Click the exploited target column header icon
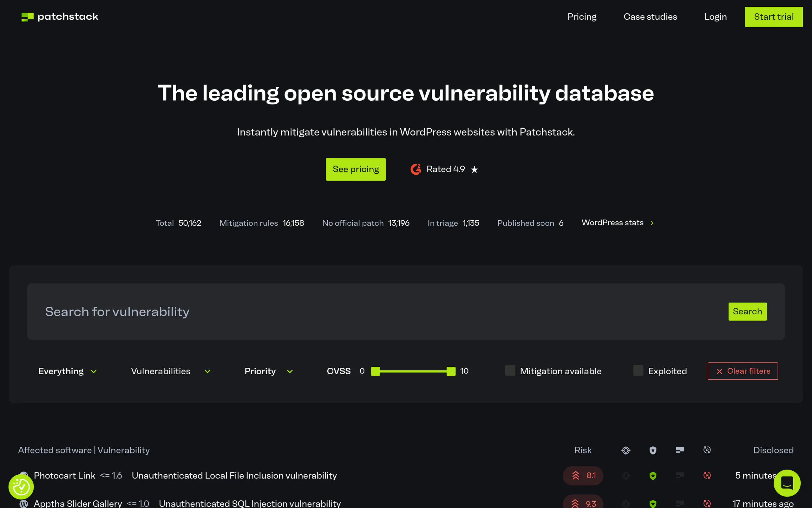This screenshot has height=508, width=812. 626,450
